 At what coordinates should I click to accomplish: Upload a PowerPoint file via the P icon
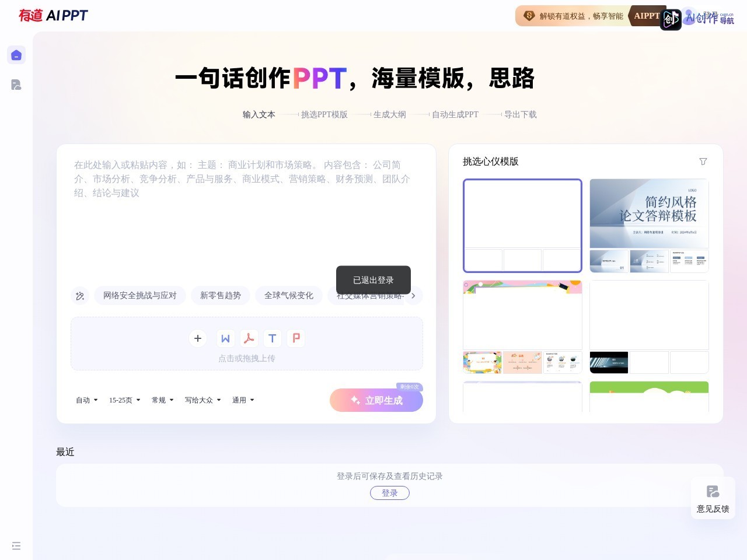click(x=296, y=338)
